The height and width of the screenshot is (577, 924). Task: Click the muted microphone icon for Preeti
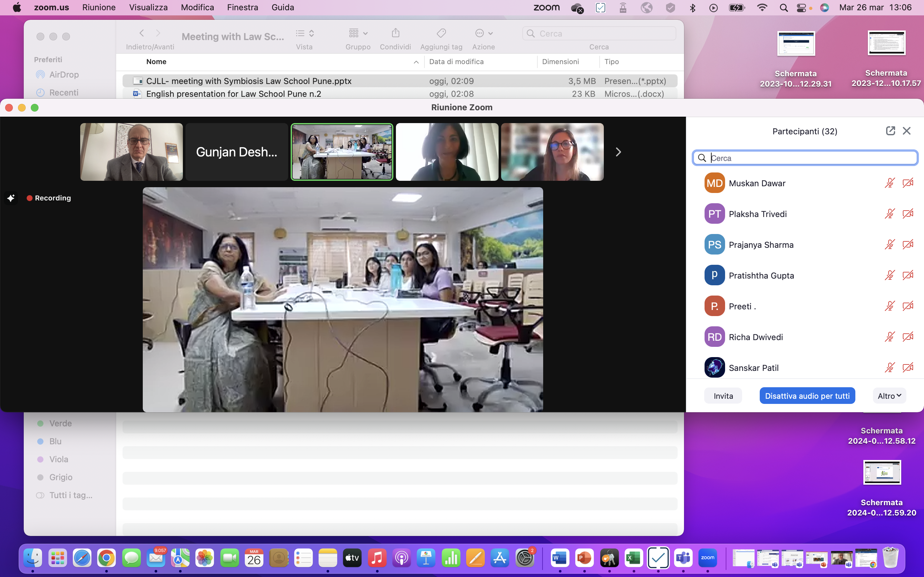[889, 306]
